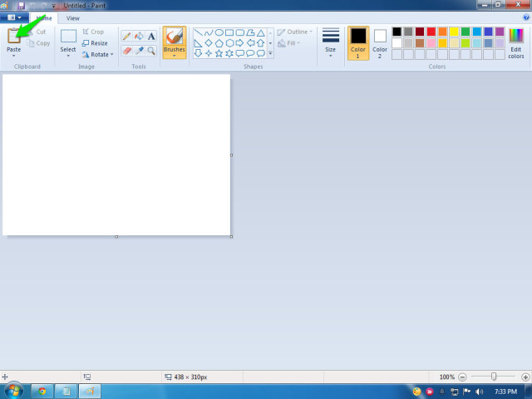Viewport: 532px width, 399px height.
Task: Choose the Rounded rectangle shape
Action: tap(240, 32)
